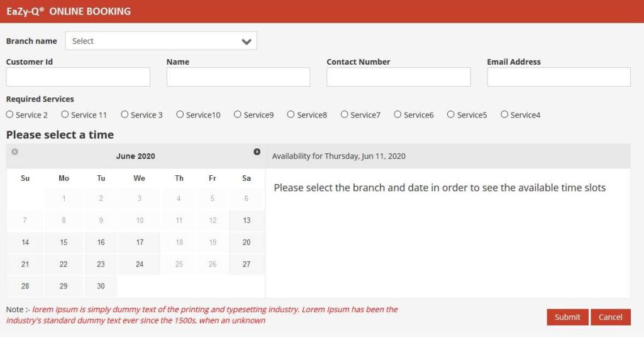Go to the next month in calendar

tap(257, 152)
